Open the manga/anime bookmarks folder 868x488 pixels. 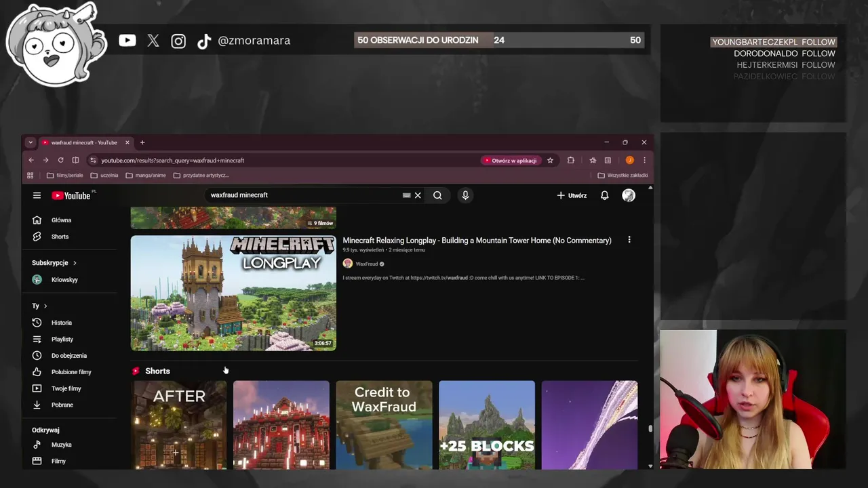tap(145, 176)
